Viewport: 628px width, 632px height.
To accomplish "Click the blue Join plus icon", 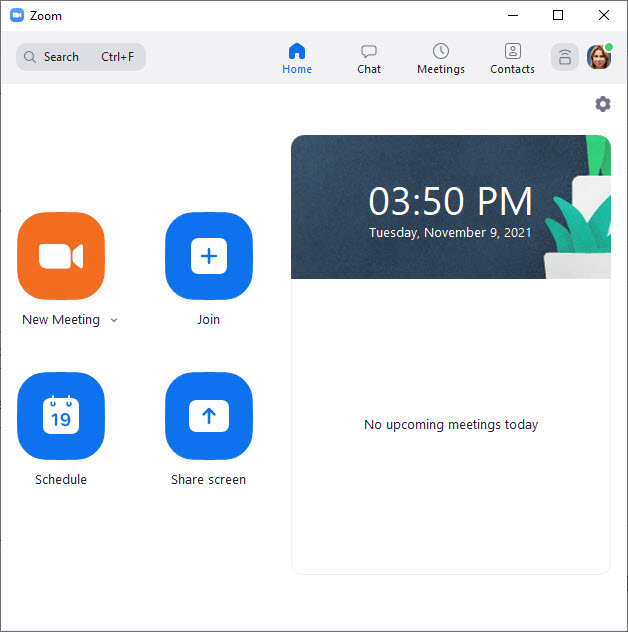I will (x=209, y=256).
